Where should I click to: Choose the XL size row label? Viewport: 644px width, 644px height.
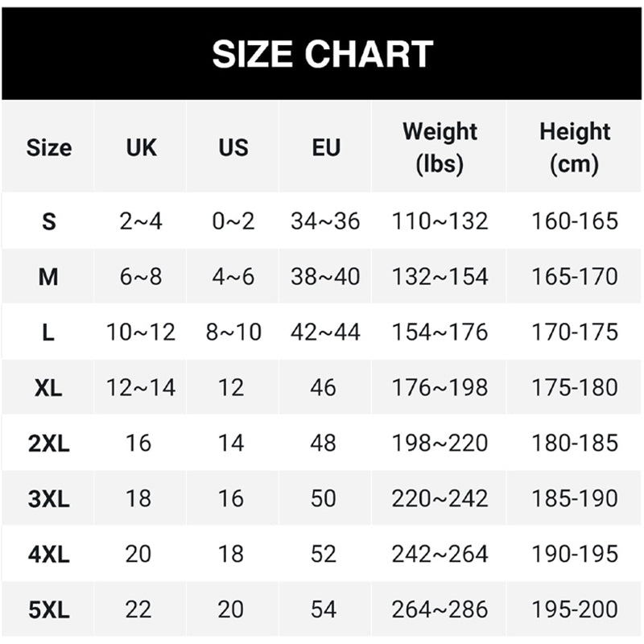48,388
